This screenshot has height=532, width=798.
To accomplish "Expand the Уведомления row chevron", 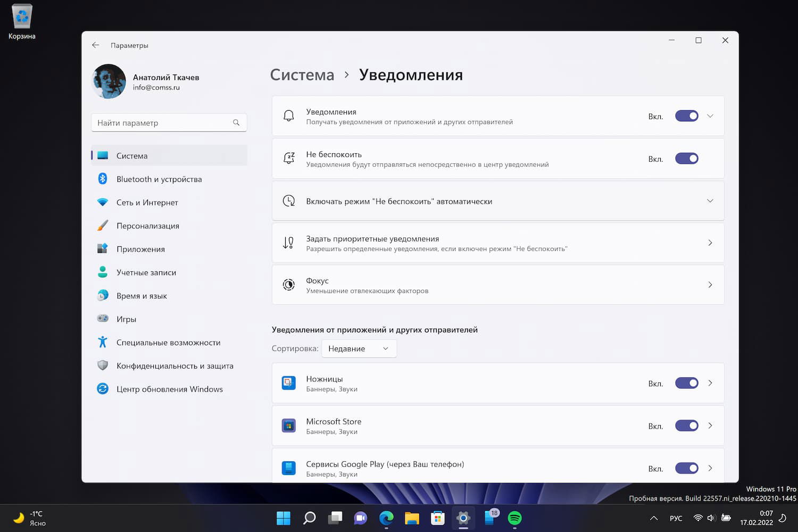I will coord(710,116).
